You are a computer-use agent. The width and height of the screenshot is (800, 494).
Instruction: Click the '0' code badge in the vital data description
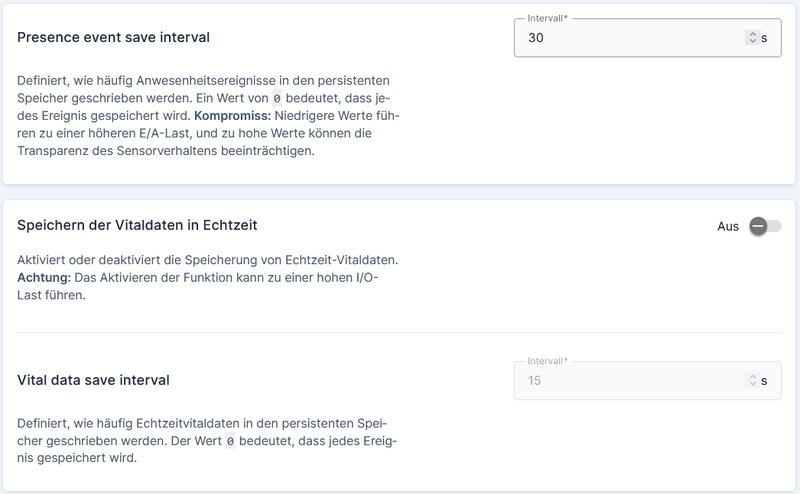click(x=229, y=441)
